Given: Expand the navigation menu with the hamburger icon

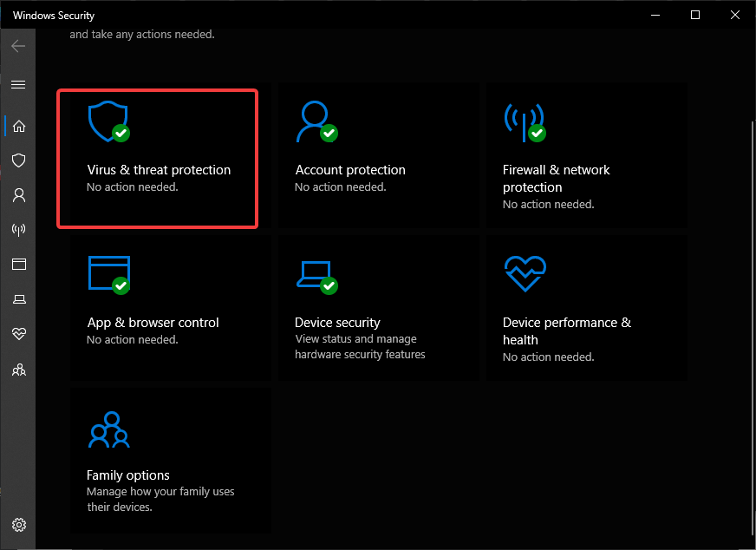Looking at the screenshot, I should 18,84.
